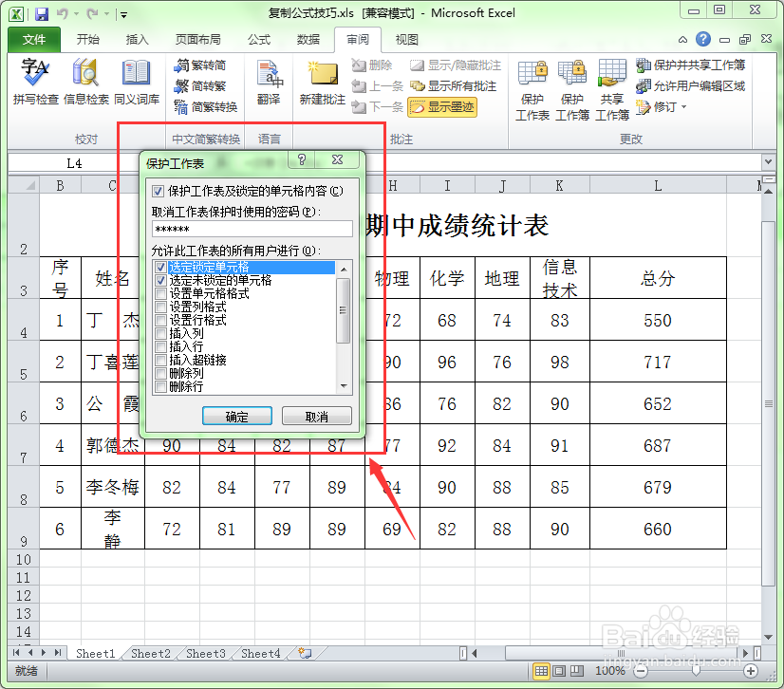Enable 设置单元格格式 permission

(160, 293)
